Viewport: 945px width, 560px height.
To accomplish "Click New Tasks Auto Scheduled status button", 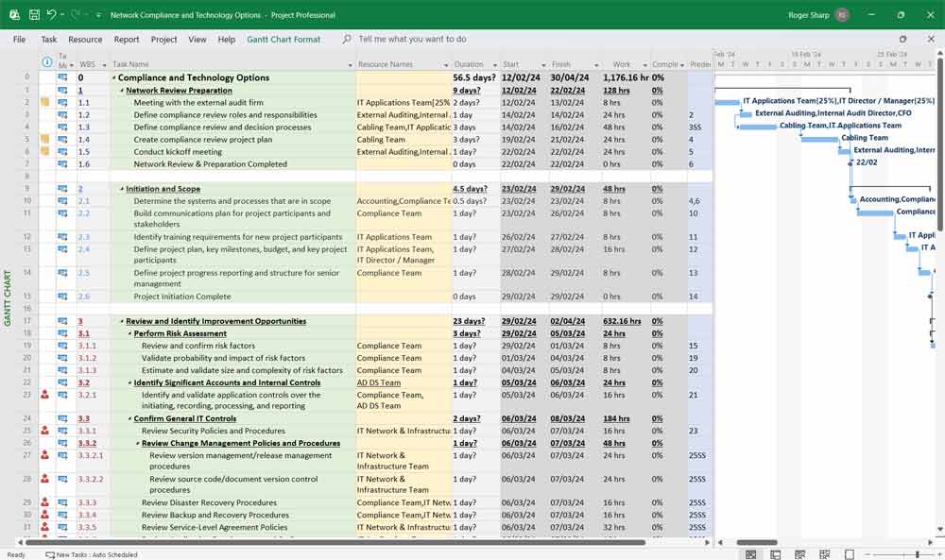I will point(92,555).
